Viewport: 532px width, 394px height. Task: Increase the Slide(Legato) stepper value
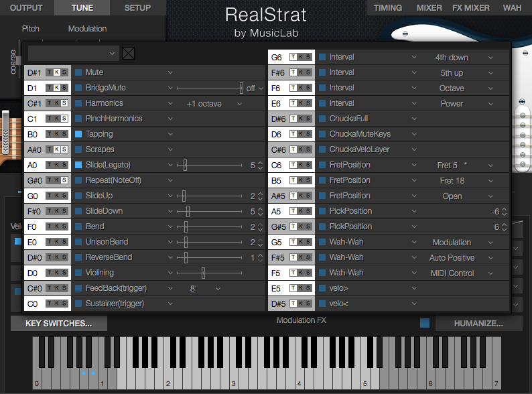pyautogui.click(x=260, y=163)
